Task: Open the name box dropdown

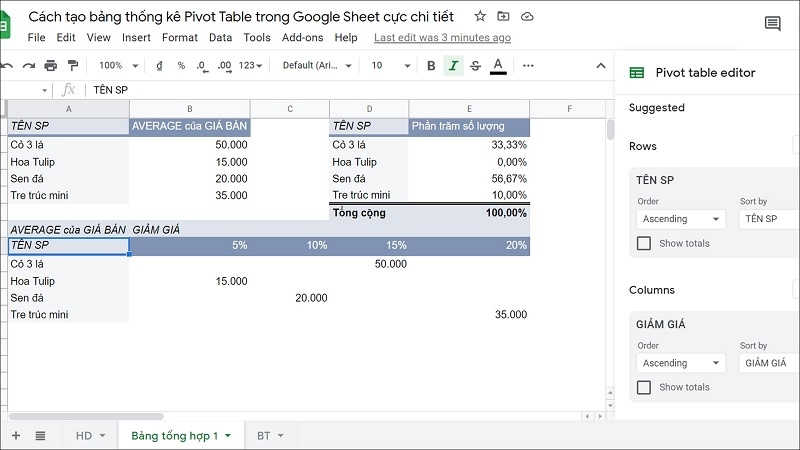Action: click(44, 90)
